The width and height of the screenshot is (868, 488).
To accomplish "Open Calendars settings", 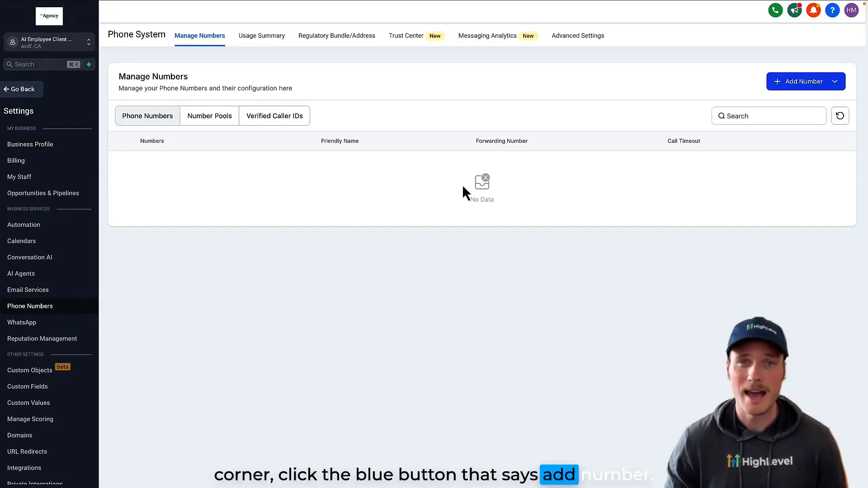I will coord(21,241).
